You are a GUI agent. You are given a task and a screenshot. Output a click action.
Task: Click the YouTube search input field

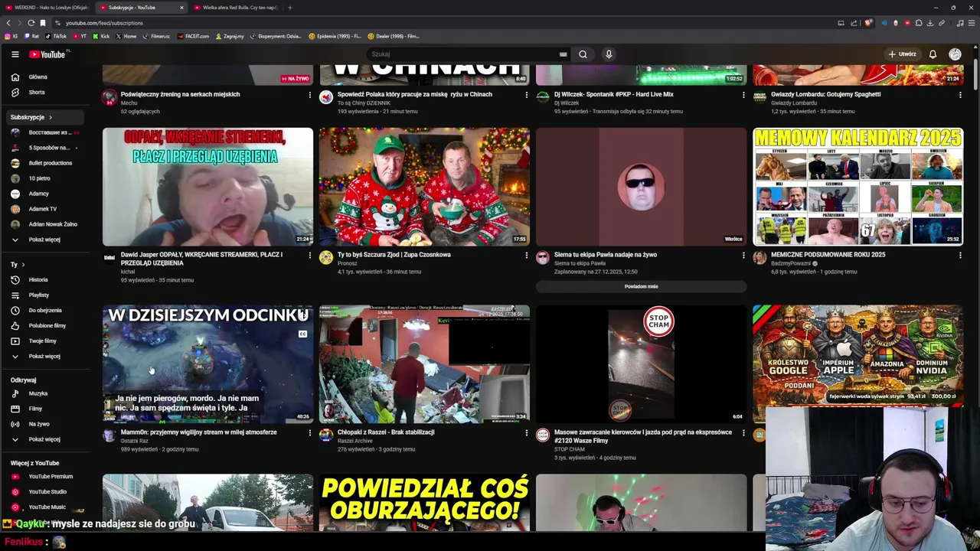[x=462, y=54]
